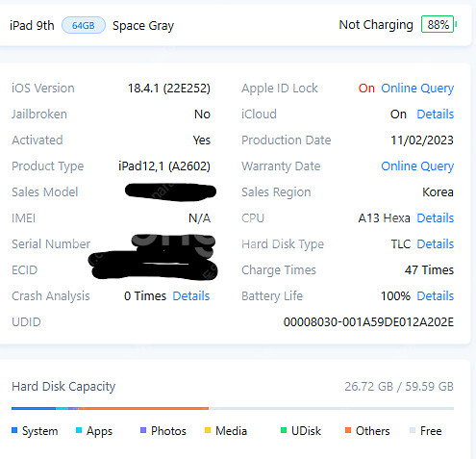This screenshot has width=476, height=459.
Task: Click the yellow Media legend square
Action: 208,430
